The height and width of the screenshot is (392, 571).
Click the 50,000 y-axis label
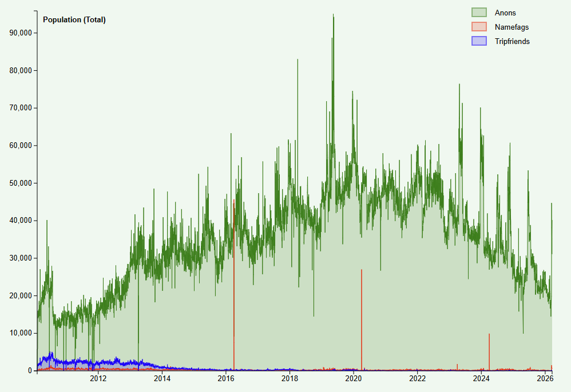tap(21, 183)
